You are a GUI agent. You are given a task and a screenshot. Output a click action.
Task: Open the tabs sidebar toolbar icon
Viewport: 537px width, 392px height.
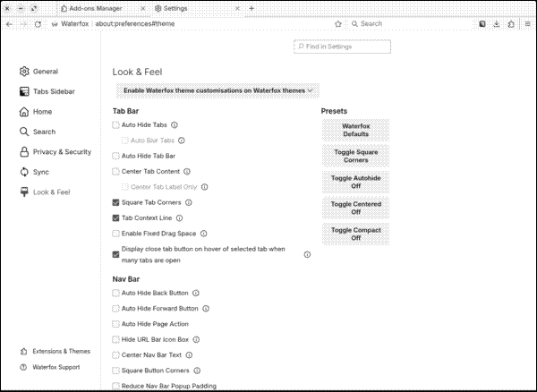[x=482, y=24]
